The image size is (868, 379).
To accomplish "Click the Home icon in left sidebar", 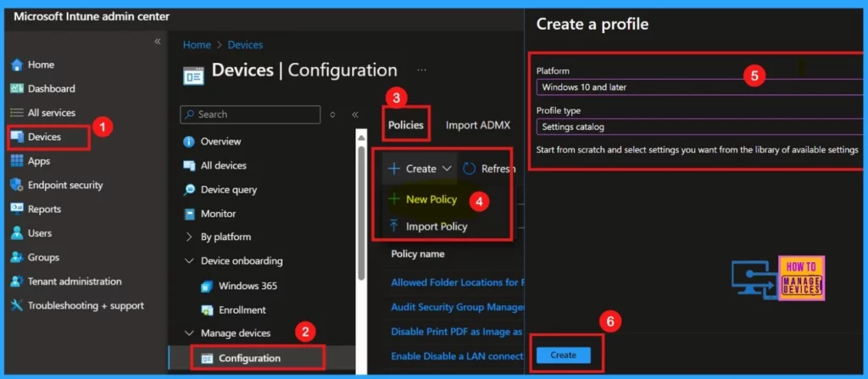I will 17,64.
